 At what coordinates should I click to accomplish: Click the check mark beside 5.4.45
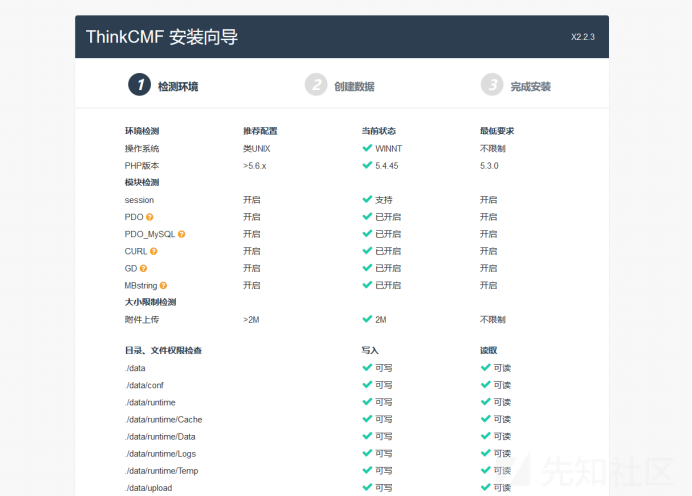(x=367, y=165)
